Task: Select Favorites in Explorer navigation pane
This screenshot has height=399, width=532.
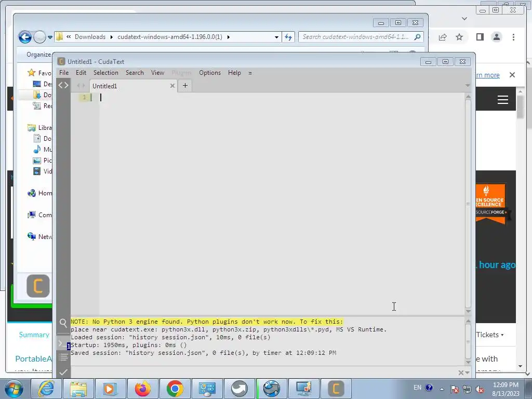Action: coord(40,73)
